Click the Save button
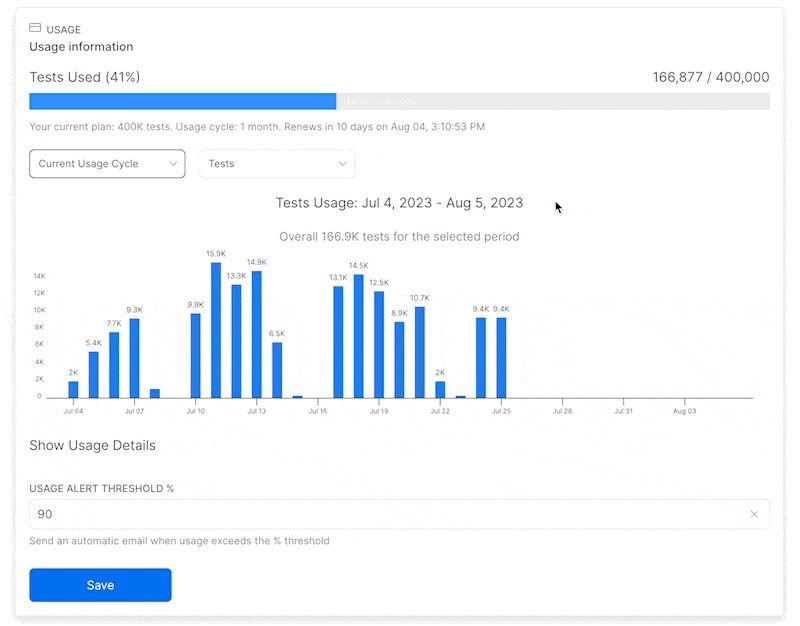The height and width of the screenshot is (626, 800). point(101,585)
